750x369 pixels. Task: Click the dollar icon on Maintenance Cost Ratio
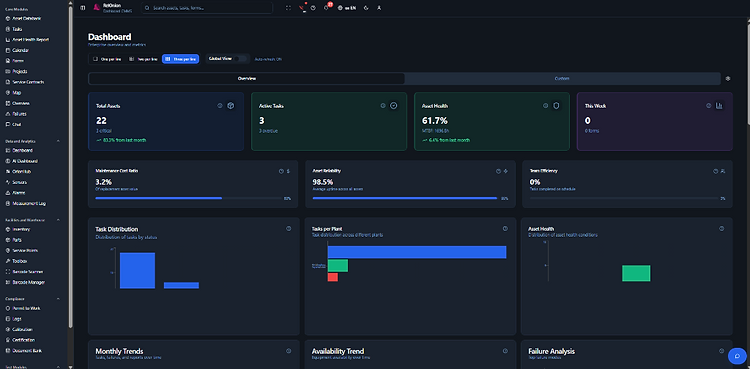[288, 171]
